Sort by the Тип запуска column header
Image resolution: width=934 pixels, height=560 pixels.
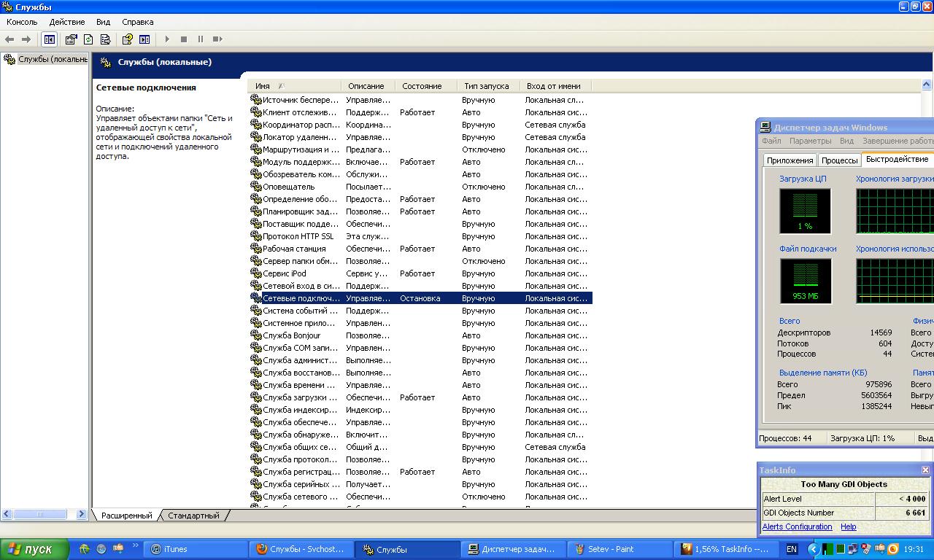click(x=488, y=86)
